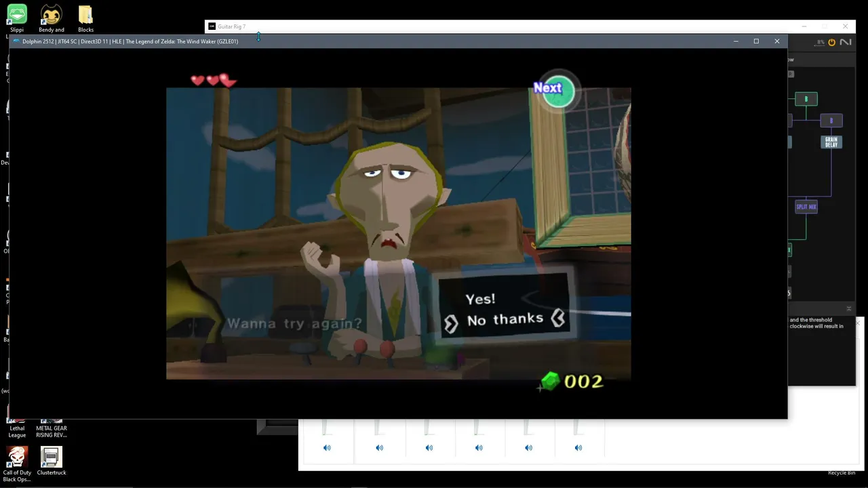Image resolution: width=868 pixels, height=488 pixels.
Task: Select the green B node in Guitar Rig
Action: coord(806,99)
